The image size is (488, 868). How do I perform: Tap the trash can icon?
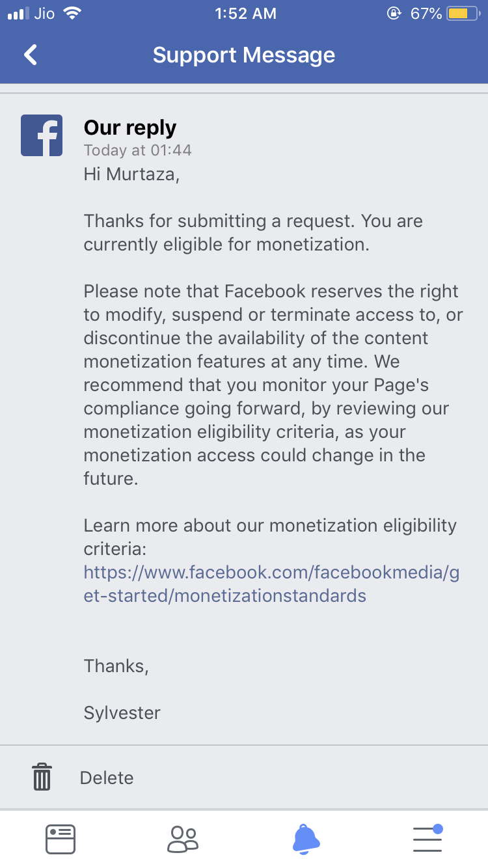[x=42, y=777]
